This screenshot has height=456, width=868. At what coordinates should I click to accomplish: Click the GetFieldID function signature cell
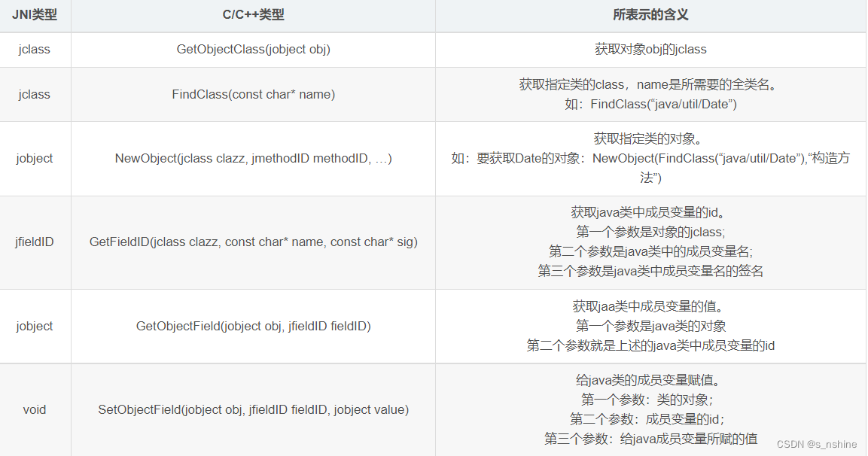tap(252, 242)
